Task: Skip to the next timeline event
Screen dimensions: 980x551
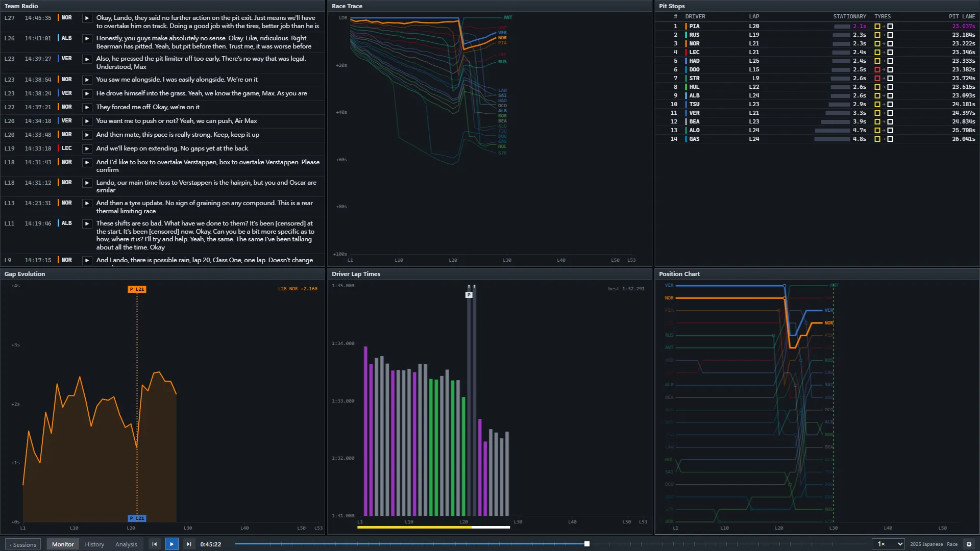Action: point(189,544)
